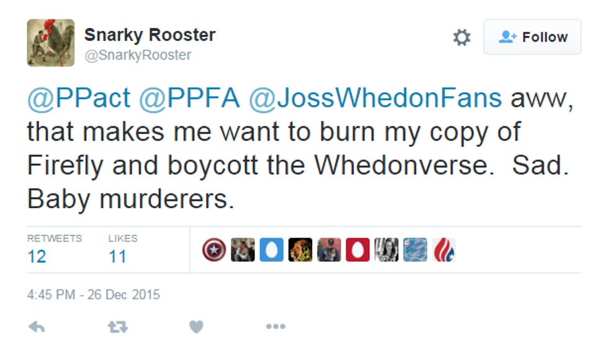Click the reply arrow icon

(x=37, y=327)
